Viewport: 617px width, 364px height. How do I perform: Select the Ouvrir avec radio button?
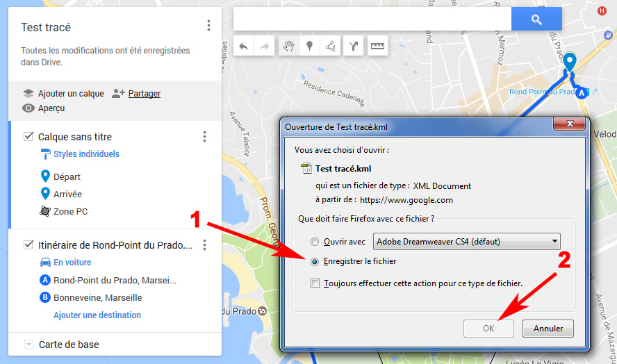[x=314, y=242]
